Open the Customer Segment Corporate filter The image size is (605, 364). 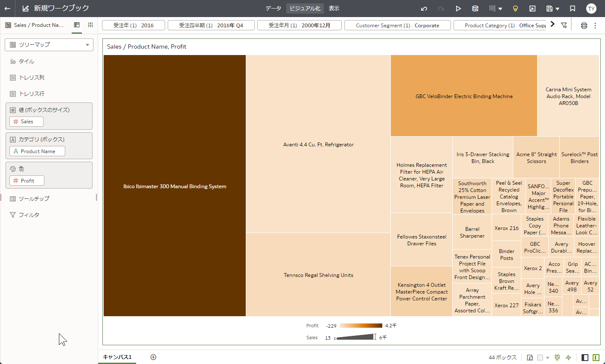[398, 25]
